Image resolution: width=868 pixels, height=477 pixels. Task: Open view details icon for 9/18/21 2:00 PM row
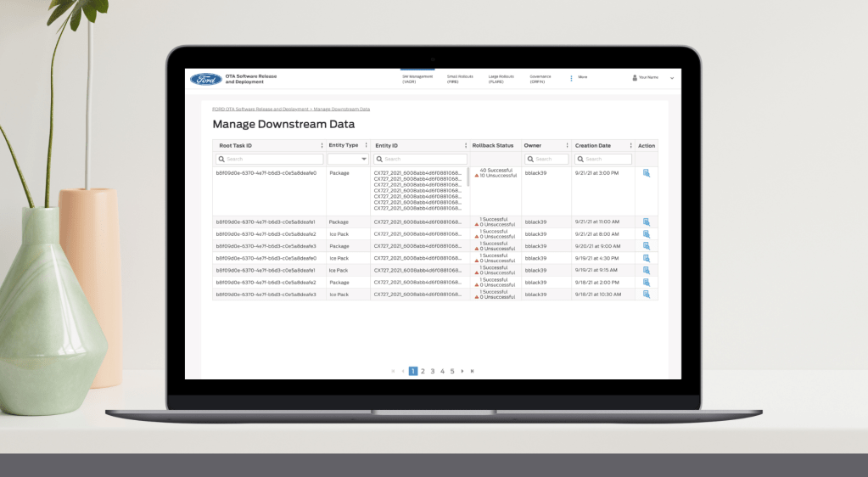point(646,282)
